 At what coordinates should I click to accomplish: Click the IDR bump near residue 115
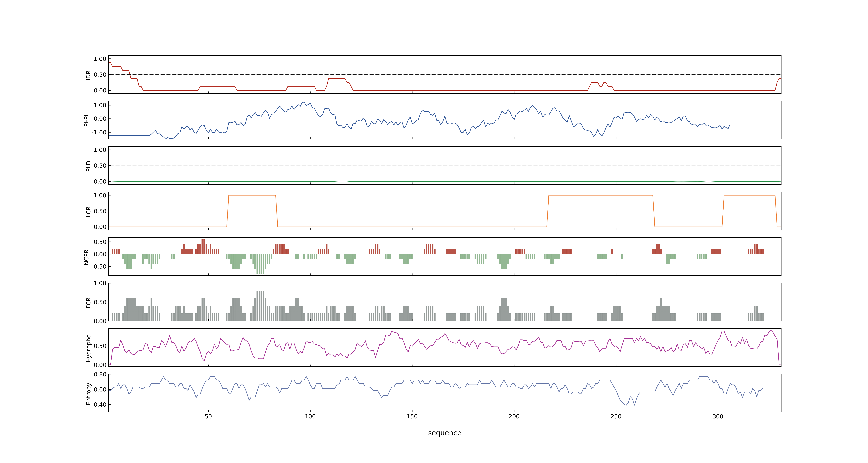coord(337,78)
